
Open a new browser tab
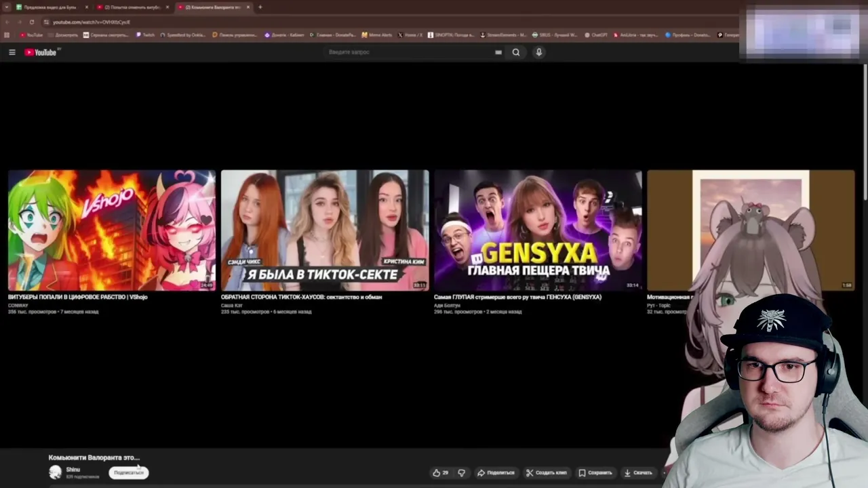click(260, 7)
